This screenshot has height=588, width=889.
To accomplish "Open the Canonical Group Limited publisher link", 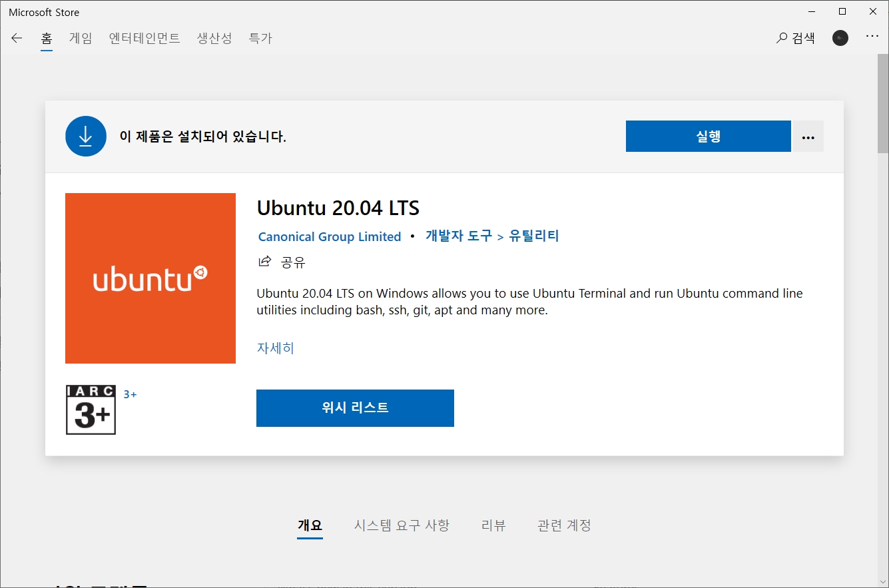I will (330, 236).
